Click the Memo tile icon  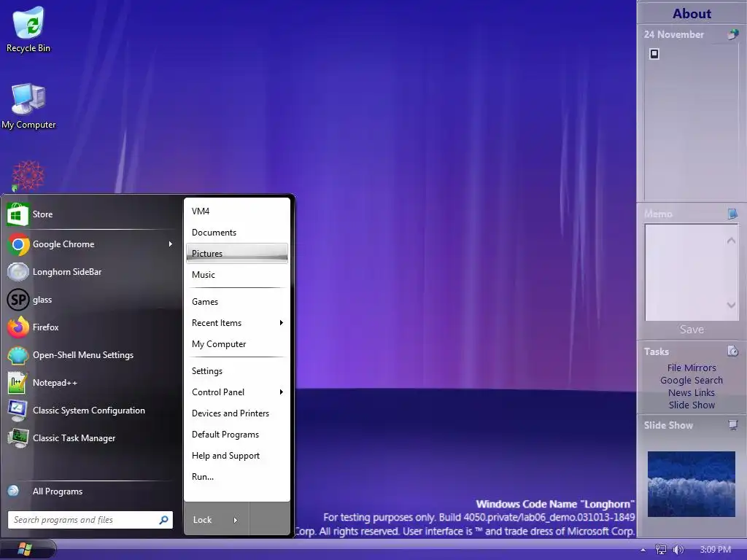click(x=732, y=214)
